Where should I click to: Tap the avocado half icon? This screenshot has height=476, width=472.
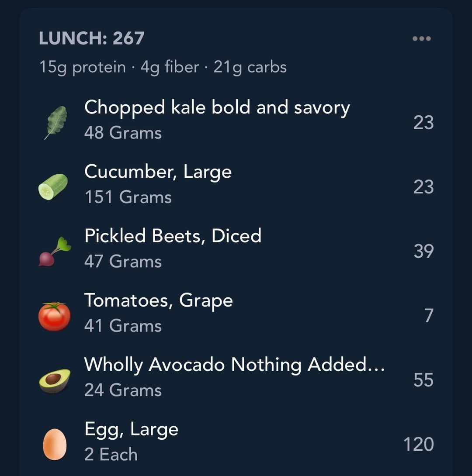click(55, 380)
